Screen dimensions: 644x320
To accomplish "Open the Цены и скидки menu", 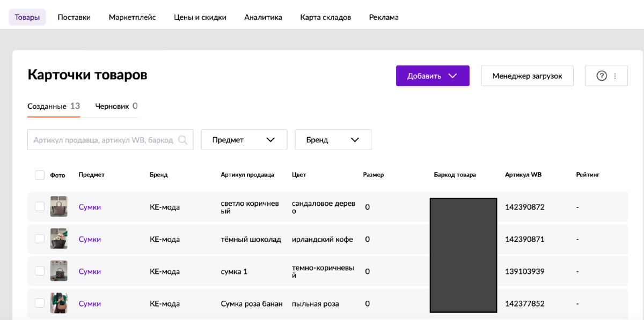I will [200, 17].
